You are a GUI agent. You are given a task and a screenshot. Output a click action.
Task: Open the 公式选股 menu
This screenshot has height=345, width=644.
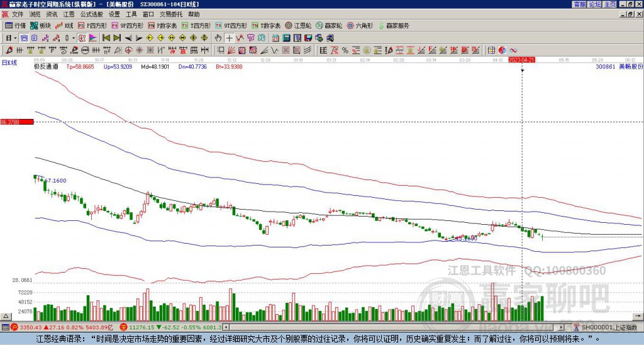click(92, 14)
